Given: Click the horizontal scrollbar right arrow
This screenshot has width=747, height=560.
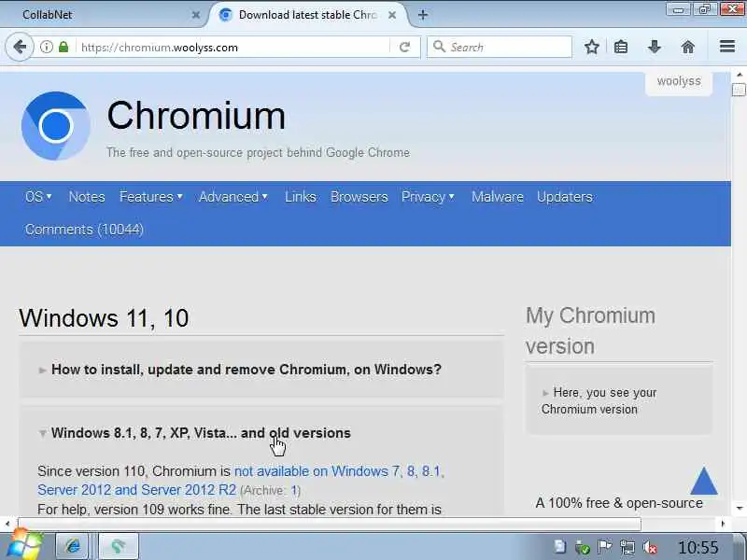Looking at the screenshot, I should (723, 524).
